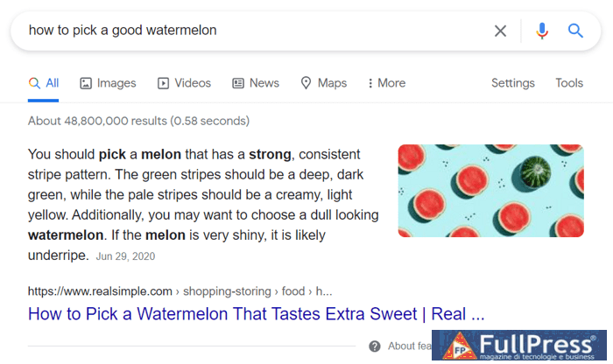Expand the More options menu
This screenshot has width=613, height=364.
tap(386, 83)
